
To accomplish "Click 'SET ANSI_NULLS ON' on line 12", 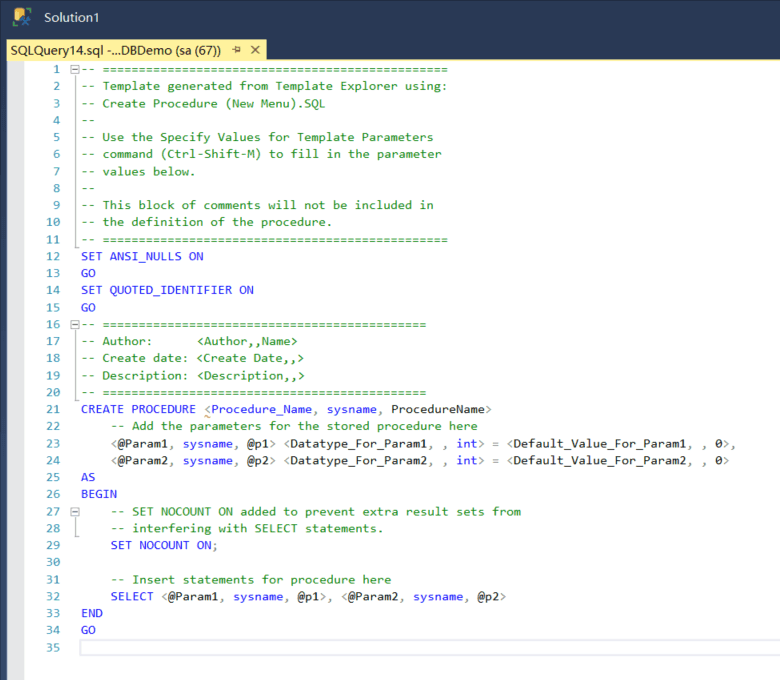I will click(x=142, y=256).
